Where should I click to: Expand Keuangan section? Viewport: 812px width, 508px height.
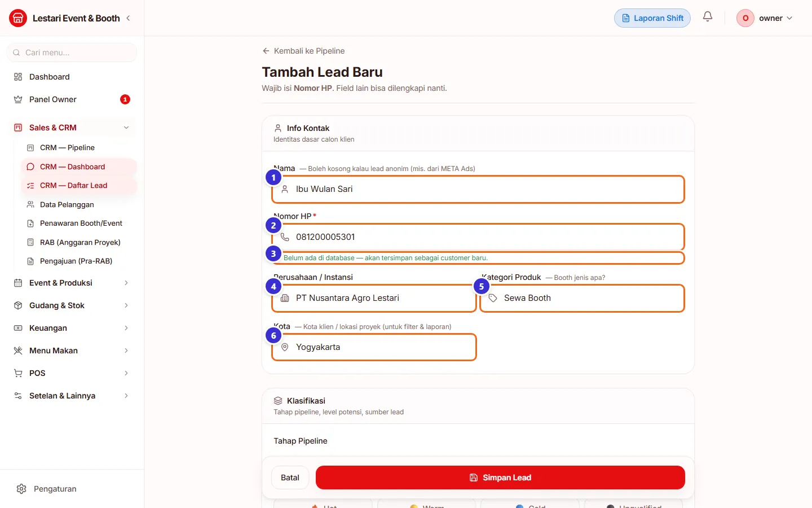72,328
